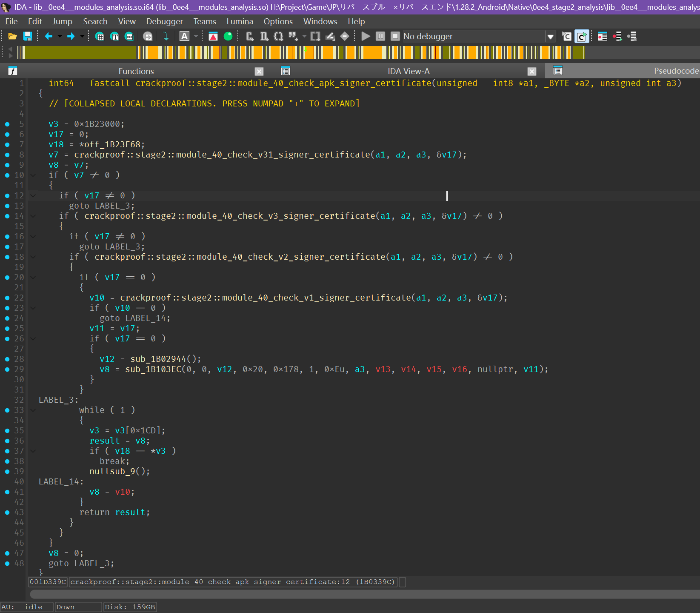Open the breakpoint list icon
Image resolution: width=700 pixels, height=613 pixels.
pyautogui.click(x=603, y=37)
